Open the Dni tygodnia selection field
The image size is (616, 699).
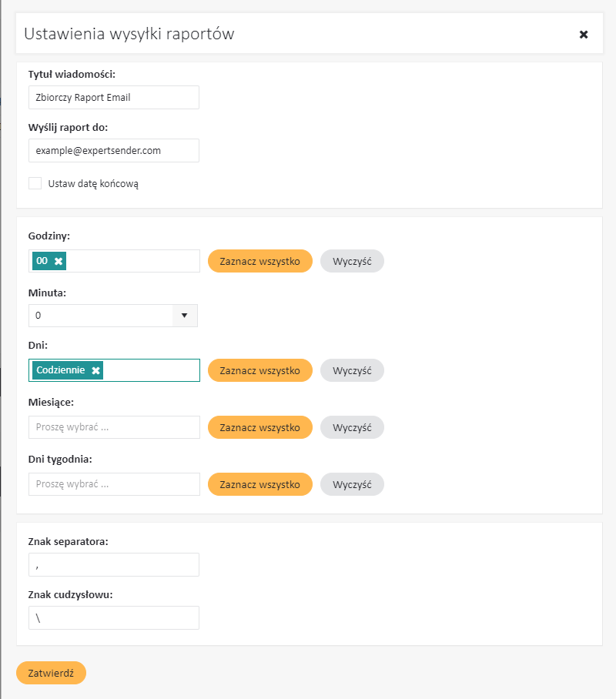(114, 484)
